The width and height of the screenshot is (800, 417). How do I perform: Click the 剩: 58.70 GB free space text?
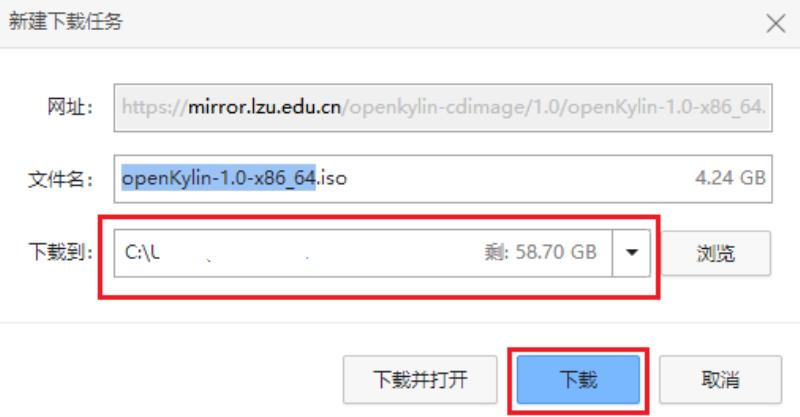tap(540, 252)
